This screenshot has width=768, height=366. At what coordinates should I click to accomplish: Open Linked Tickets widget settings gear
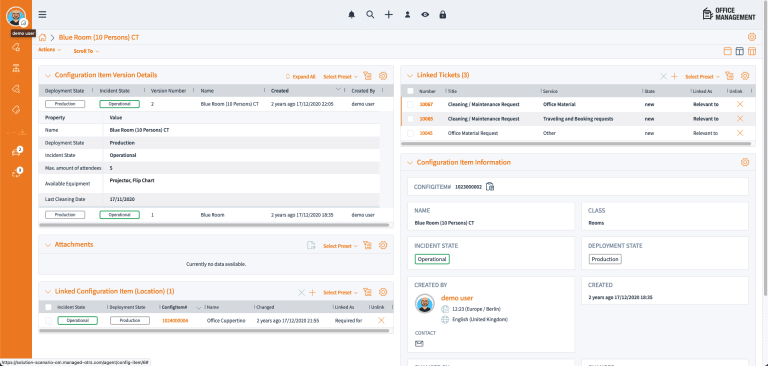(745, 76)
